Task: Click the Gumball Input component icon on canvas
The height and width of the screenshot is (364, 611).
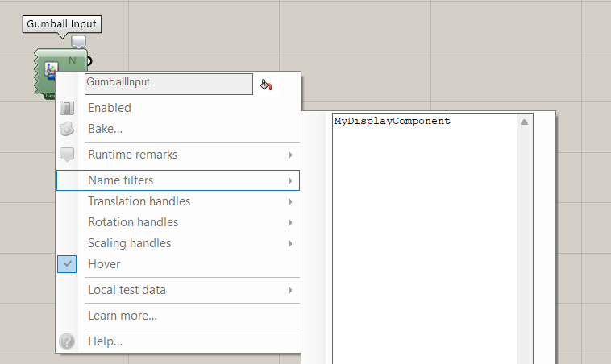Action: click(x=51, y=72)
